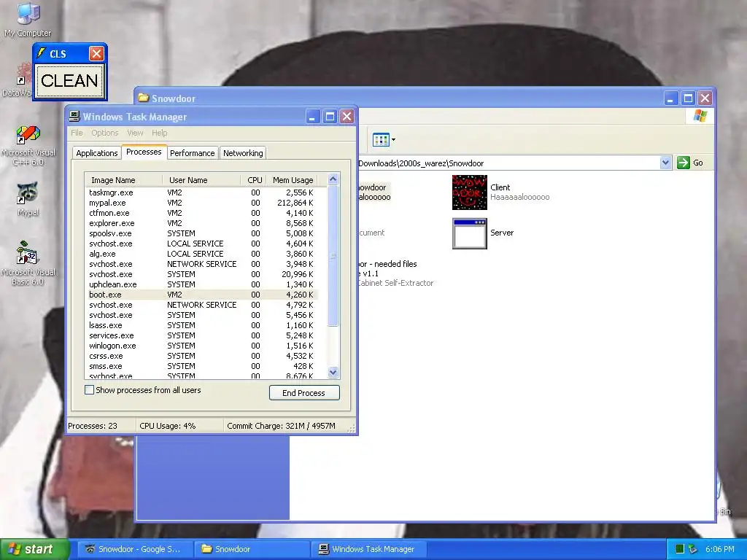Sort by the User Name column header
Viewport: 747px width, 560px height.
(201, 180)
